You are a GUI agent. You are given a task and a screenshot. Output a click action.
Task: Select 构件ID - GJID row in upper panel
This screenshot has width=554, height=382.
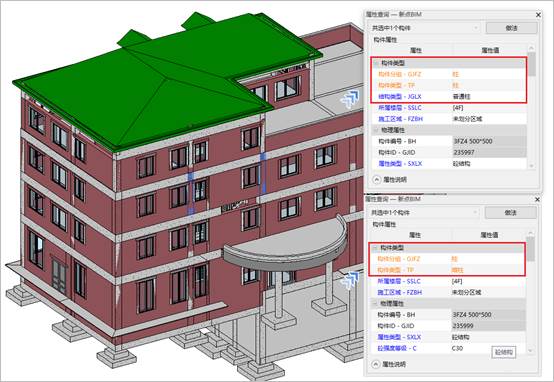449,152
